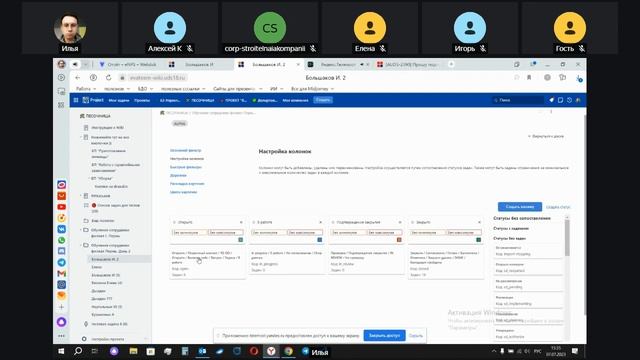Open Проекты in the blue bar
Viewport: 640px width, 360px height.
[x=142, y=100]
